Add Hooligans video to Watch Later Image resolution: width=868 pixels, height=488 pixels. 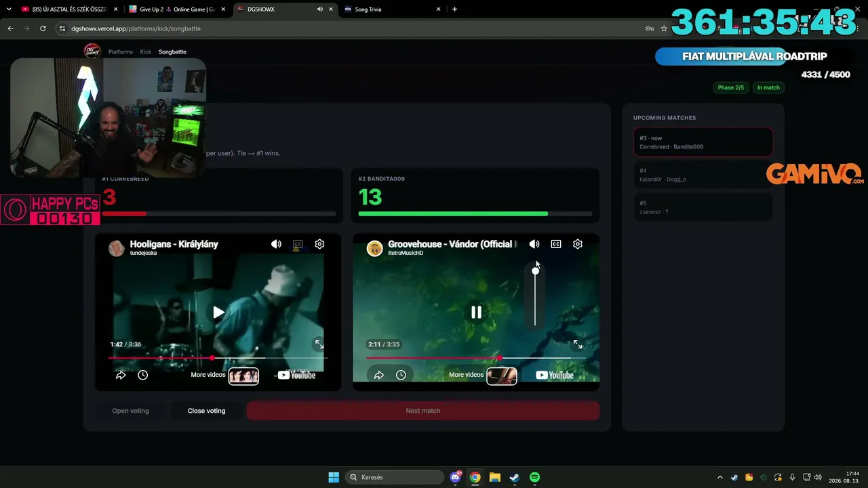pos(142,375)
